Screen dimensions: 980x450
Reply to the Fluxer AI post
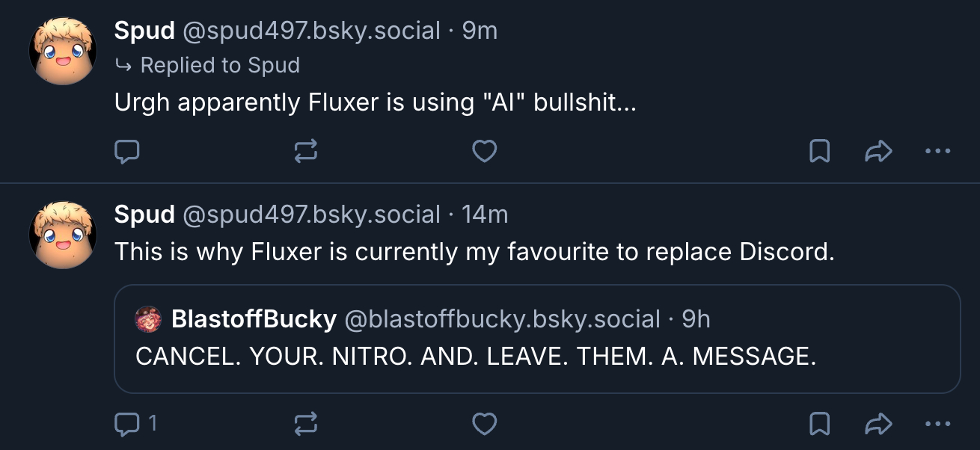coord(126,152)
